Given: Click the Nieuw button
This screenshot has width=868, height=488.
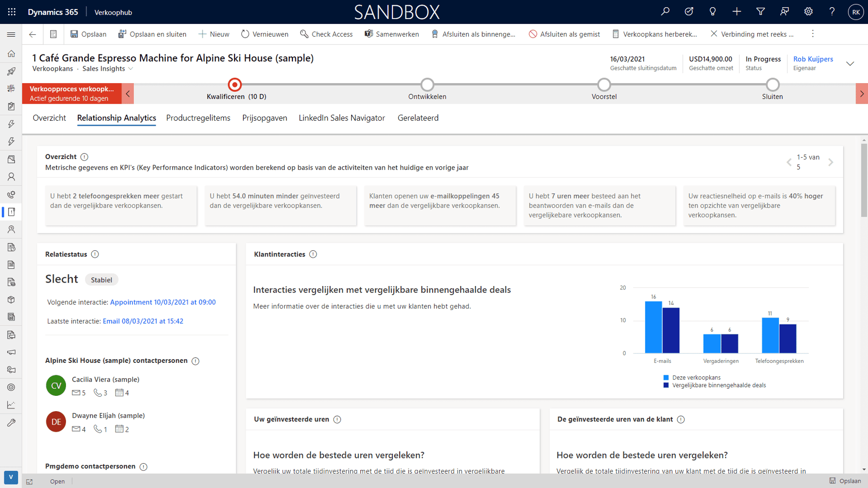Looking at the screenshot, I should pyautogui.click(x=214, y=34).
